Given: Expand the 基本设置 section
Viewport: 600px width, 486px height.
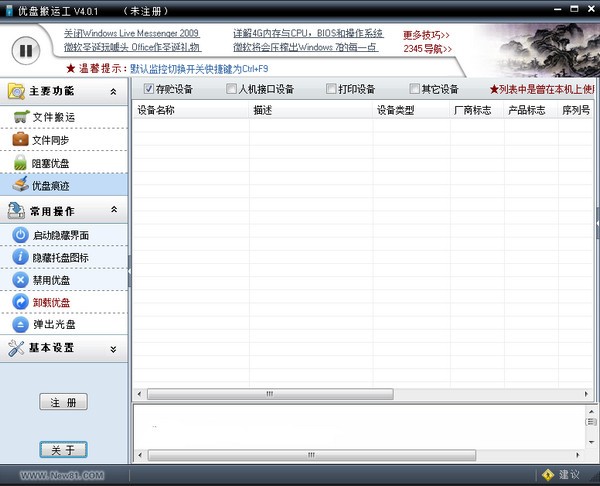Looking at the screenshot, I should click(113, 349).
